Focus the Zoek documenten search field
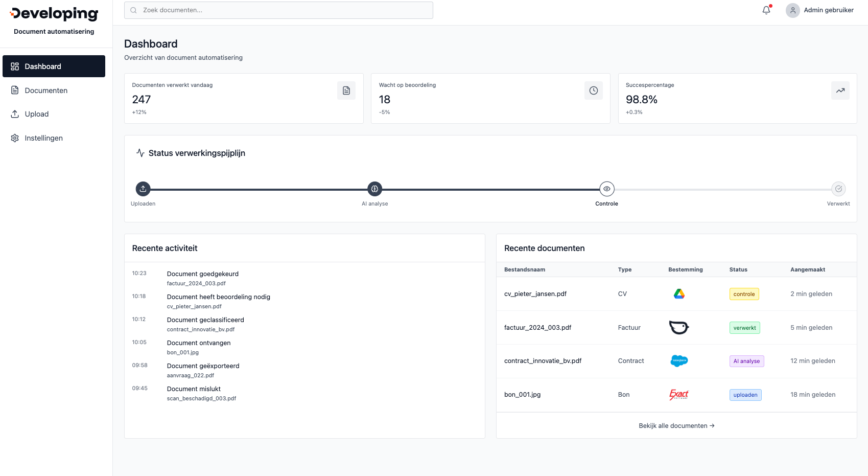This screenshot has width=868, height=476. pos(278,10)
